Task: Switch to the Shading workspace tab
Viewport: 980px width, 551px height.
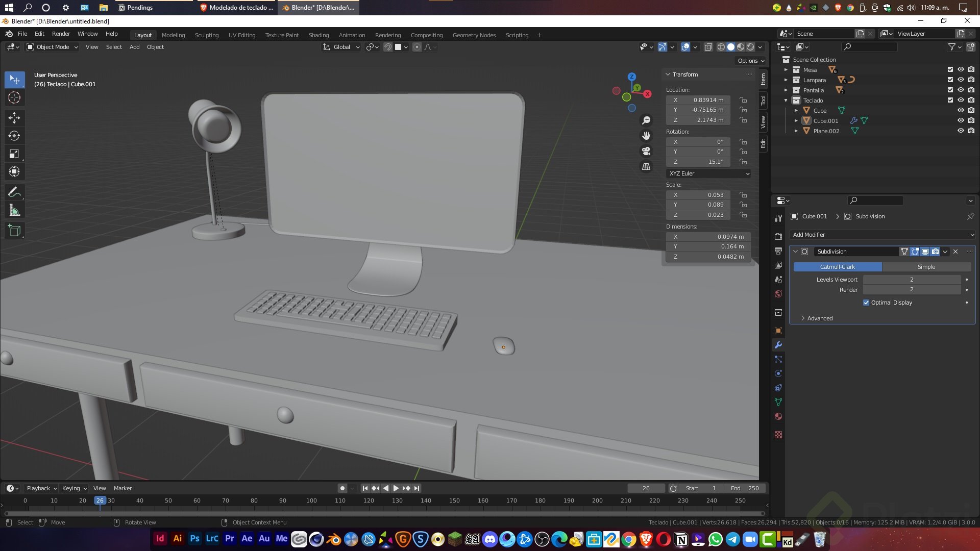Action: pyautogui.click(x=318, y=35)
